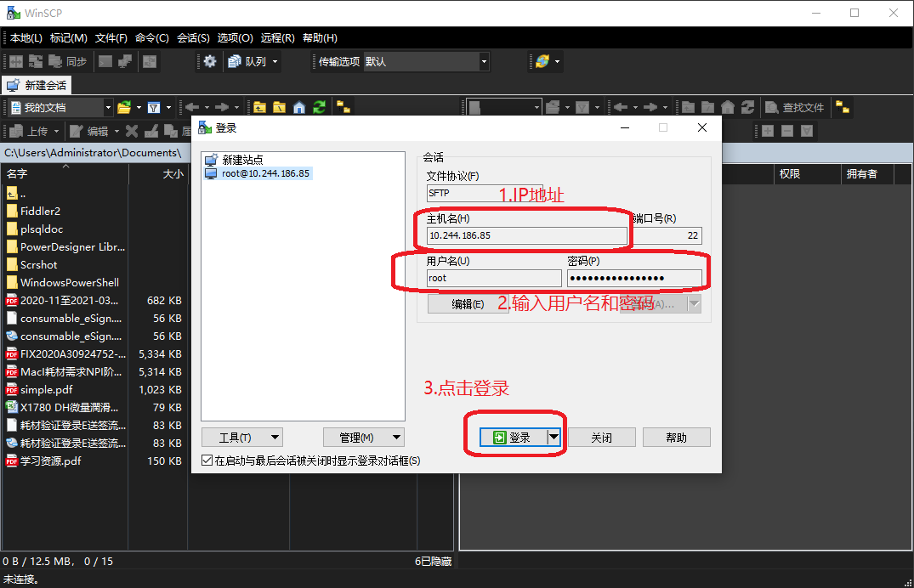Click the open folder icon beside 我的文档
The width and height of the screenshot is (914, 588).
124,107
